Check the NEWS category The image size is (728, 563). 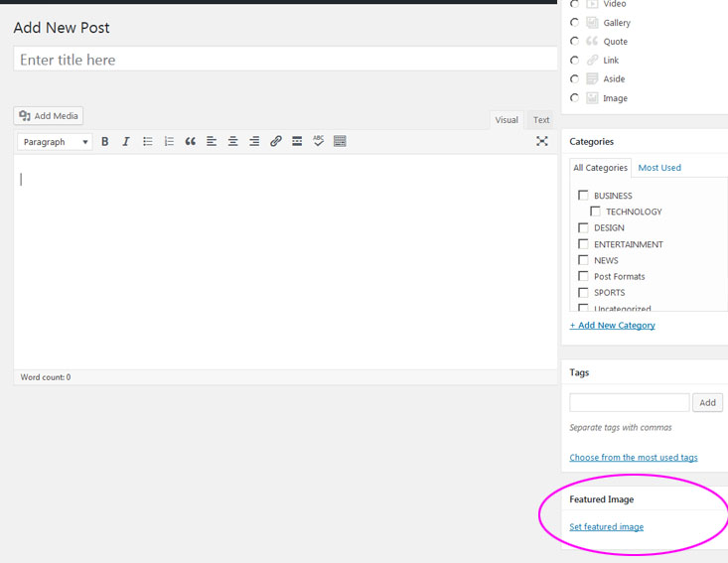583,260
